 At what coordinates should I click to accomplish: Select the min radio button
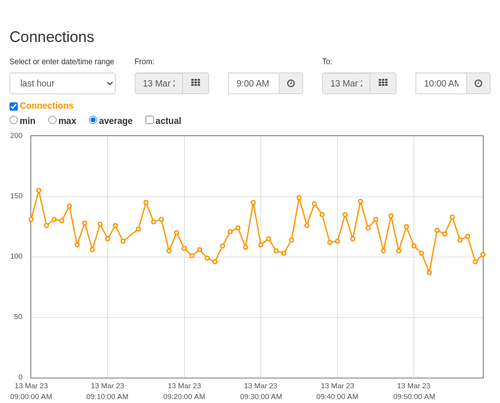pos(14,120)
